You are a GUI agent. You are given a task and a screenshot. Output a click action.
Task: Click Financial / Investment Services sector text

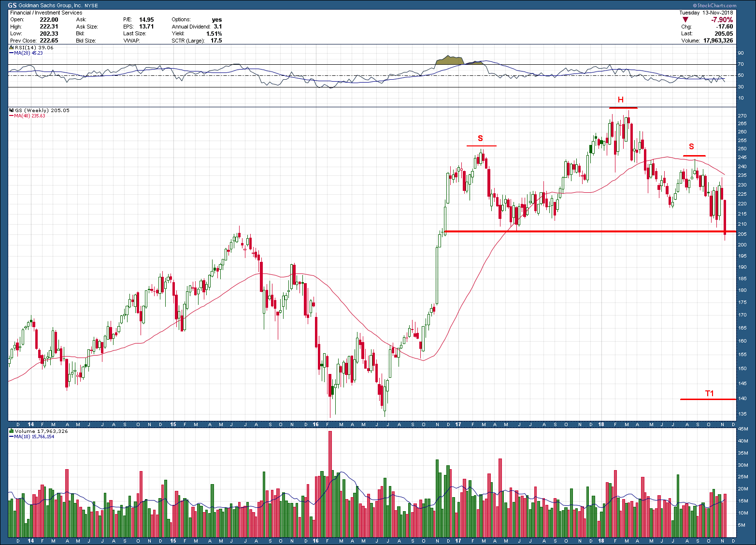click(x=46, y=13)
